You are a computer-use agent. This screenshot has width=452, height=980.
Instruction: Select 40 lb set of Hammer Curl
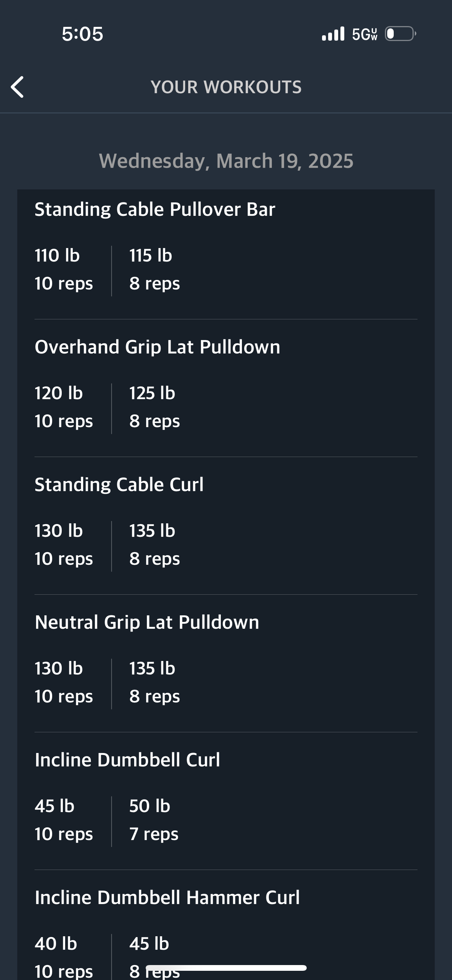[64, 957]
